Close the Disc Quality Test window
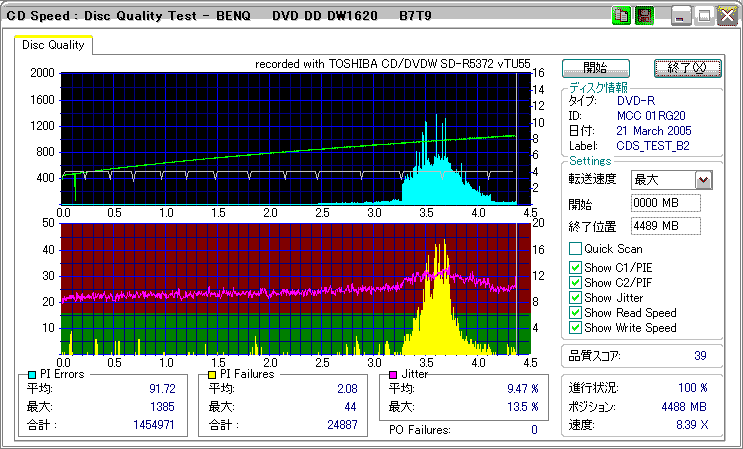The image size is (743, 449). pos(726,16)
